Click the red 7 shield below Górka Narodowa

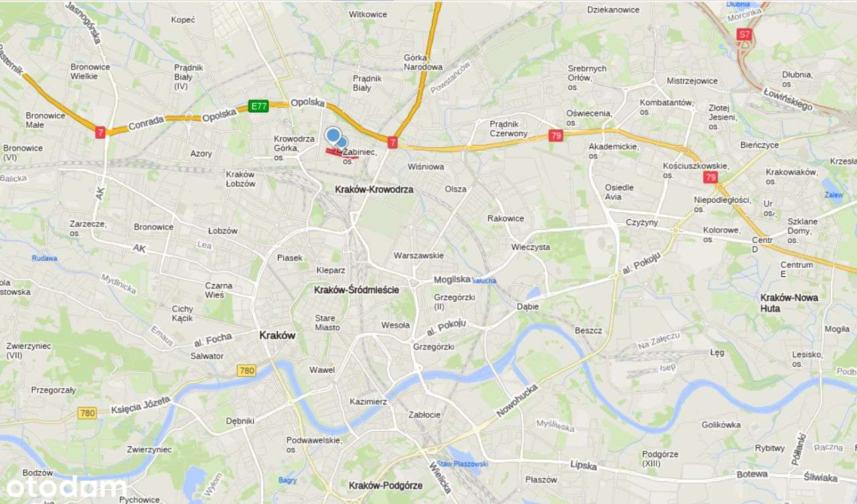point(392,142)
